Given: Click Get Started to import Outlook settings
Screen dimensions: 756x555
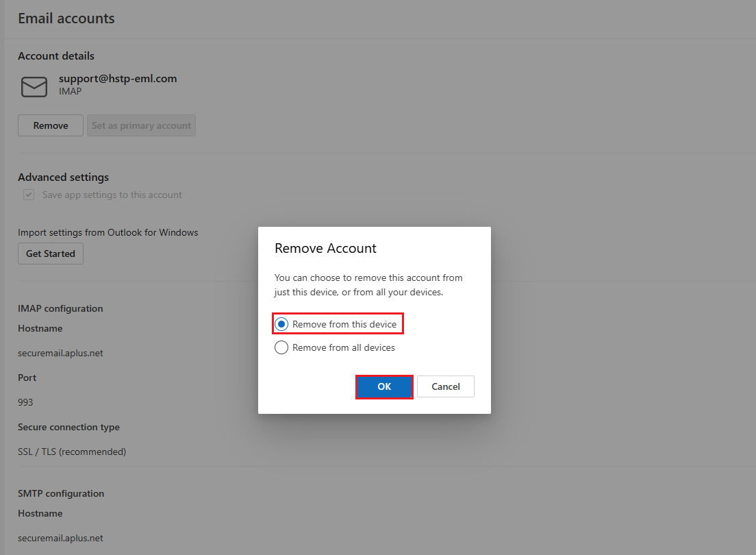Looking at the screenshot, I should [51, 254].
